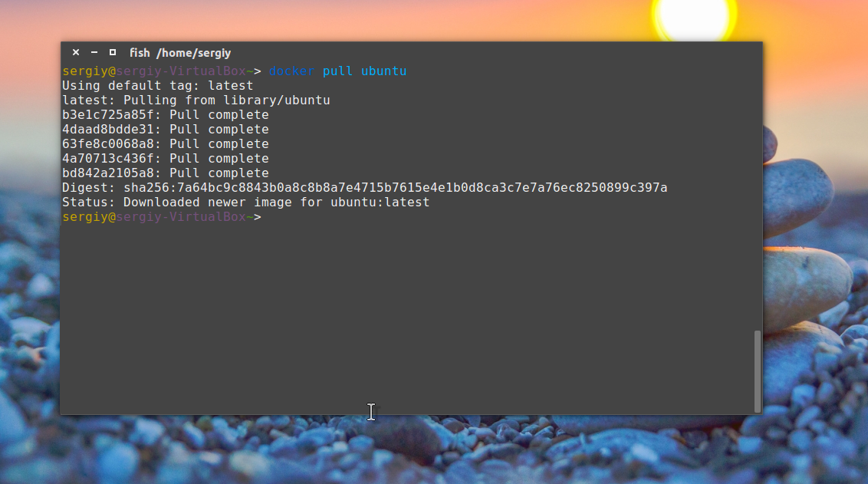Image resolution: width=868 pixels, height=484 pixels.
Task: Click the layer ID b3e1c725a85f
Action: tap(107, 114)
